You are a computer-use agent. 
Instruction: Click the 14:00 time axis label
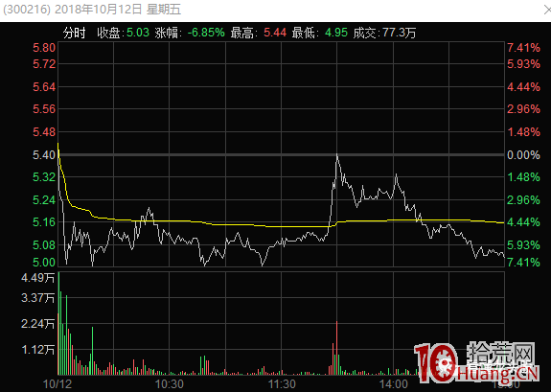pyautogui.click(x=394, y=384)
